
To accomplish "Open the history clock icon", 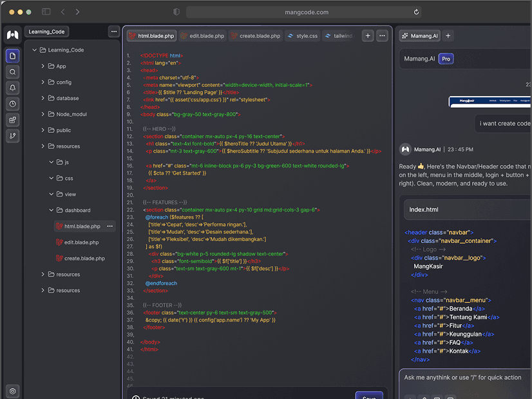I will point(12,104).
